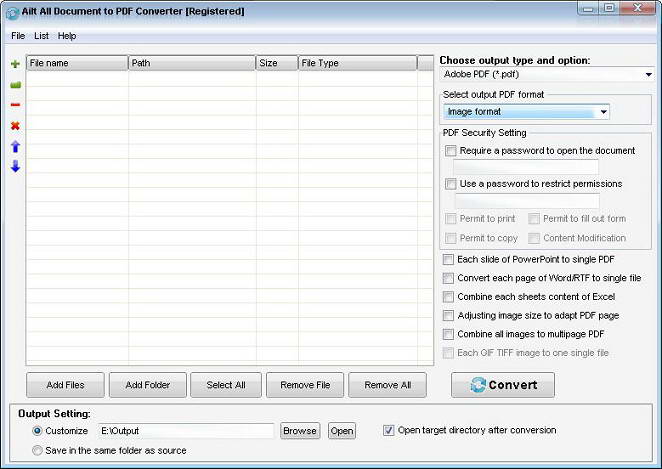662x469 pixels.
Task: Select Save in the same folder as source
Action: coord(37,450)
